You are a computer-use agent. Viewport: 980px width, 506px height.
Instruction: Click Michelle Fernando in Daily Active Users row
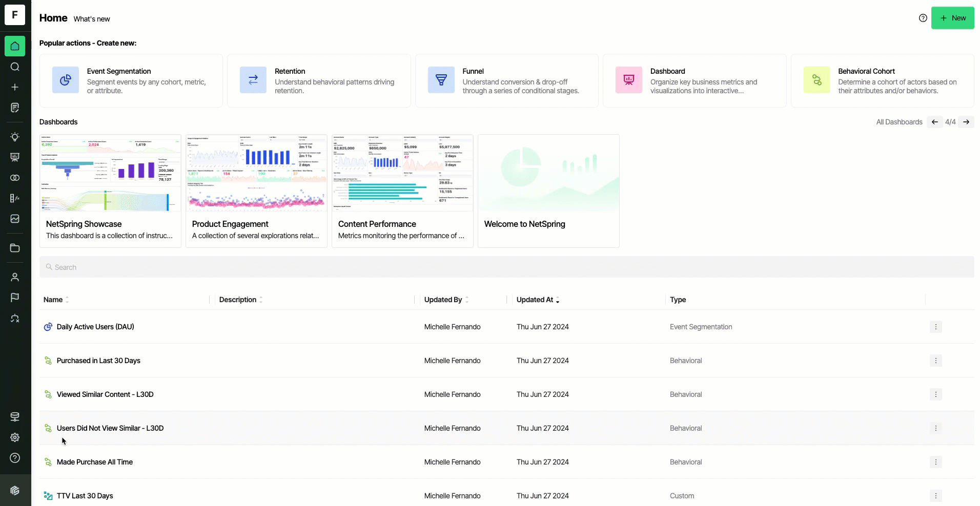tap(452, 327)
